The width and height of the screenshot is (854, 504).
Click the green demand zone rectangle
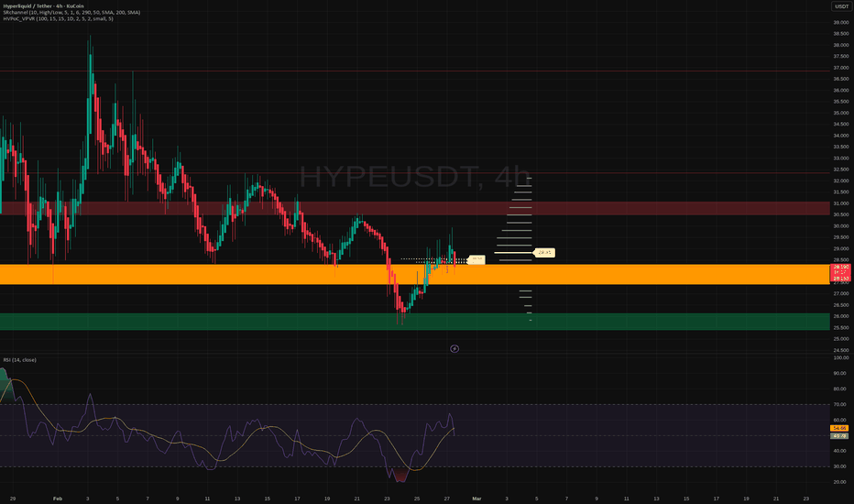click(414, 322)
